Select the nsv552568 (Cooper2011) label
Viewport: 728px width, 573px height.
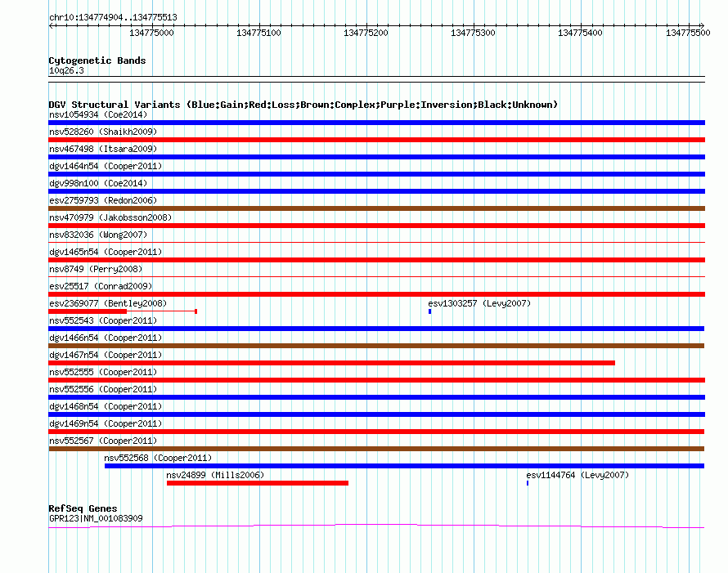tap(158, 458)
